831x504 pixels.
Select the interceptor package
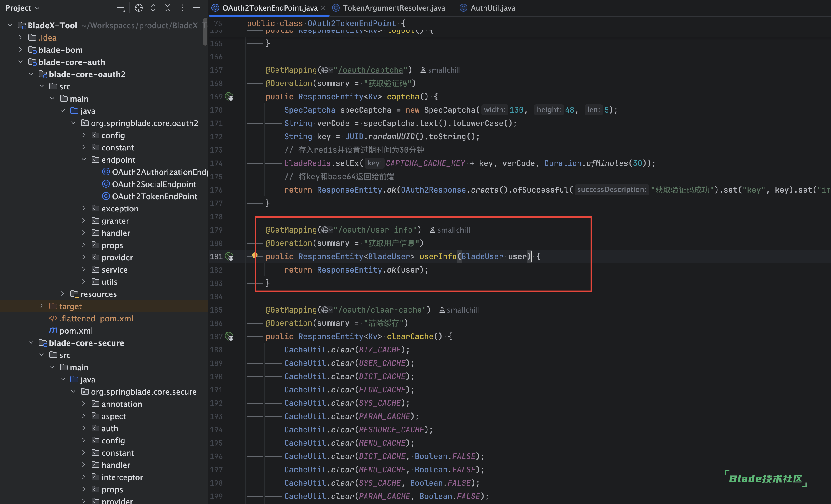[117, 477]
